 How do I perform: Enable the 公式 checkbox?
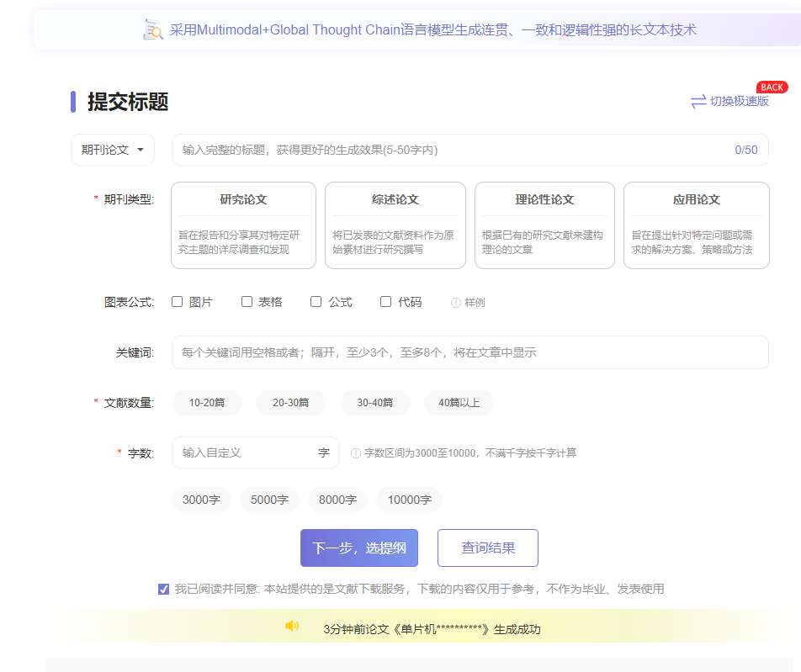[x=316, y=302]
